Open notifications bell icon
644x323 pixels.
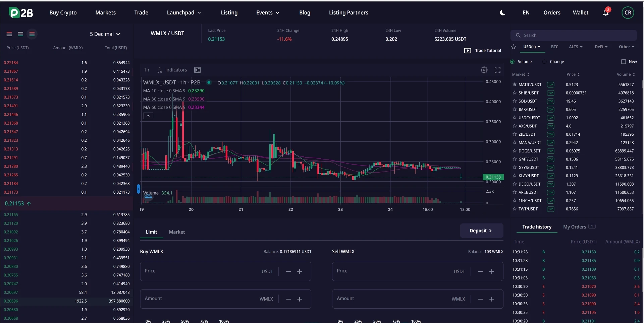pyautogui.click(x=606, y=13)
